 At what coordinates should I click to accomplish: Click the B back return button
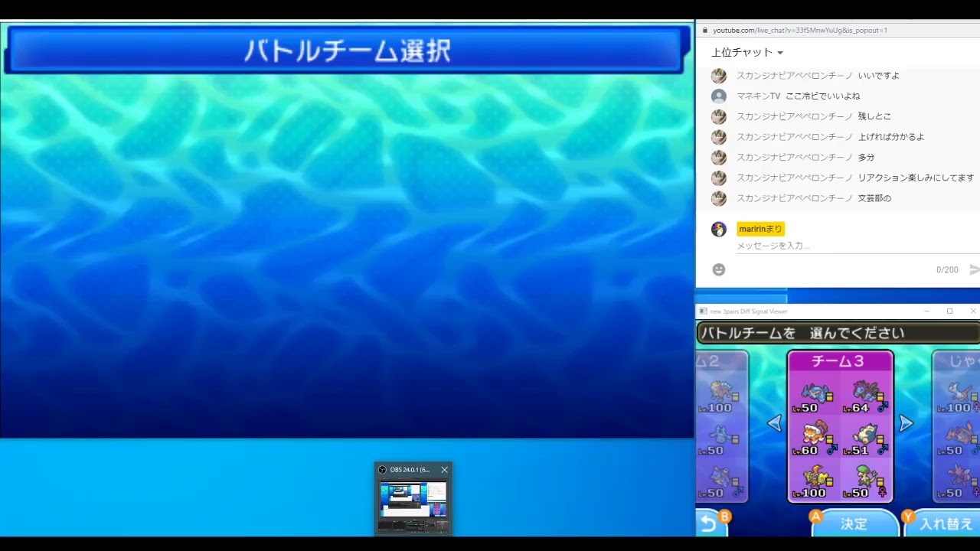[x=711, y=523]
